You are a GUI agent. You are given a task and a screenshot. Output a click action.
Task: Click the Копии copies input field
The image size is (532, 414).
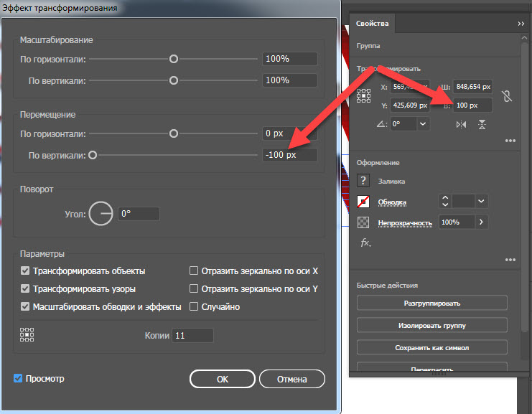click(x=192, y=335)
